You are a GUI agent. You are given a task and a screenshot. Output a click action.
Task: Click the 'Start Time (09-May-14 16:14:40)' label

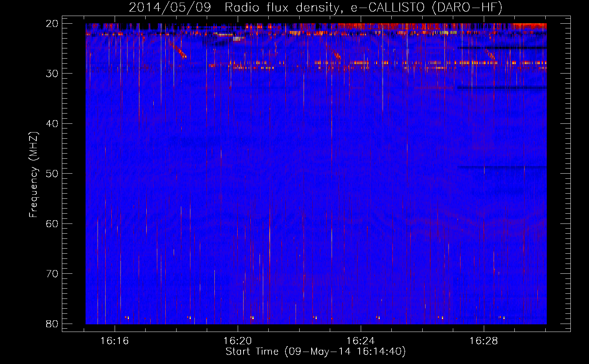[315, 352]
